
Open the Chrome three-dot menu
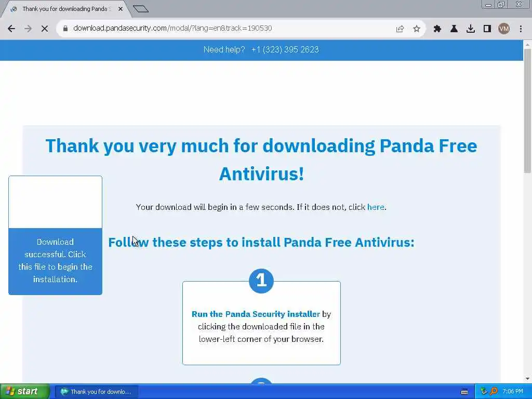click(x=521, y=29)
